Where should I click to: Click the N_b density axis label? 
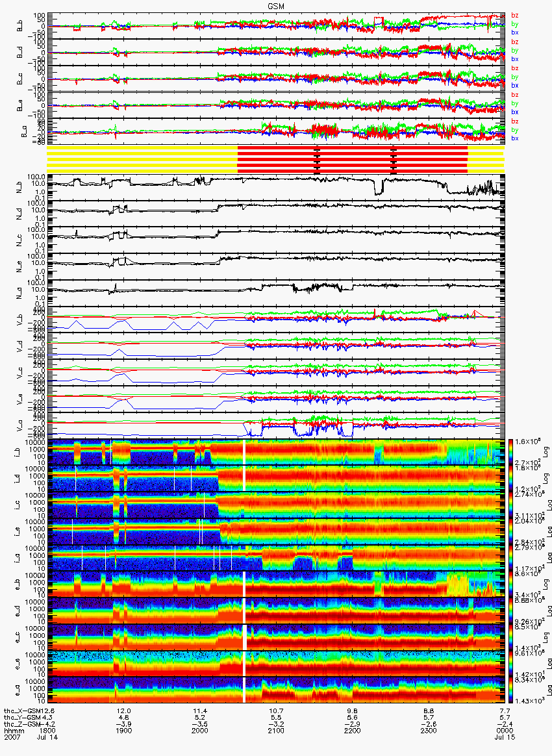[x=19, y=187]
